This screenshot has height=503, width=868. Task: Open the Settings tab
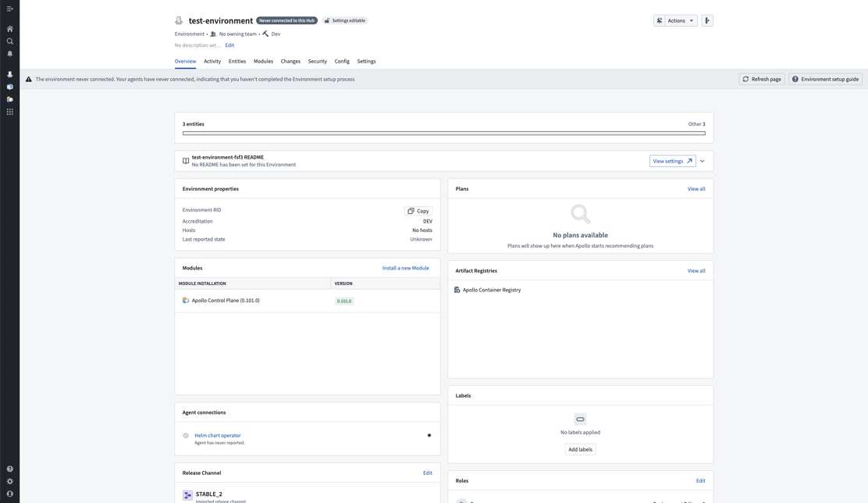click(366, 62)
